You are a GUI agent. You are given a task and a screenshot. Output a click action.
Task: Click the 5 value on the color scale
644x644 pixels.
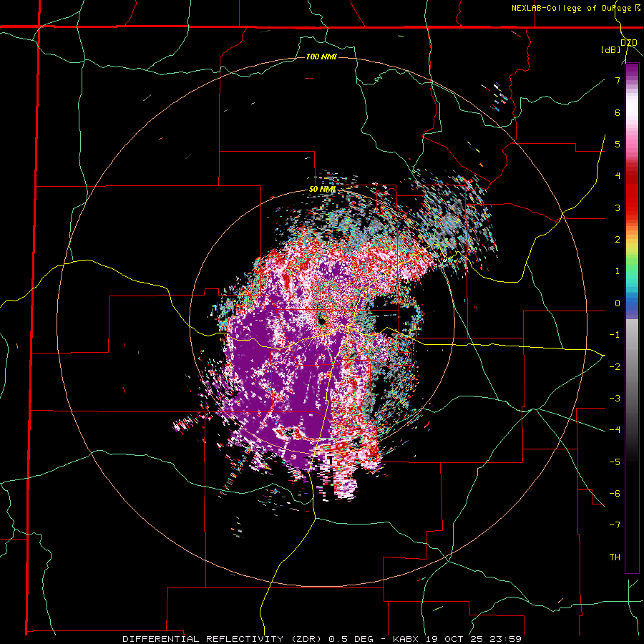pos(618,144)
